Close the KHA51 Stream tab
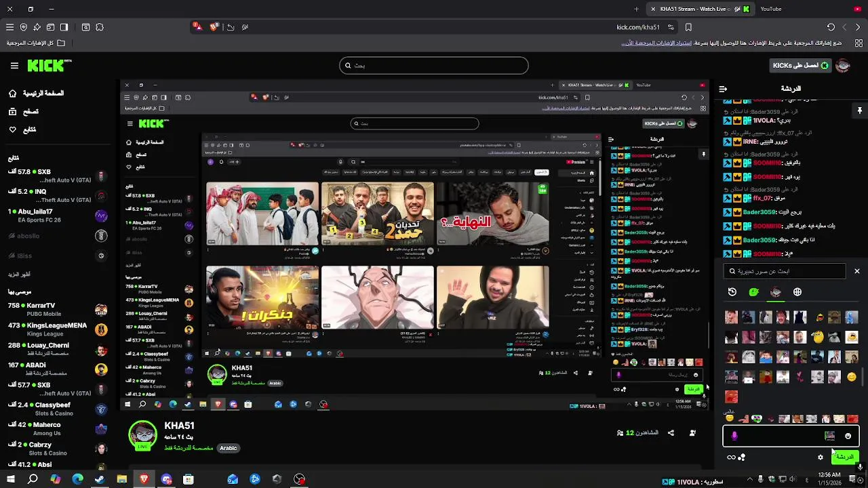Image resolution: width=868 pixels, height=488 pixels. tap(652, 9)
